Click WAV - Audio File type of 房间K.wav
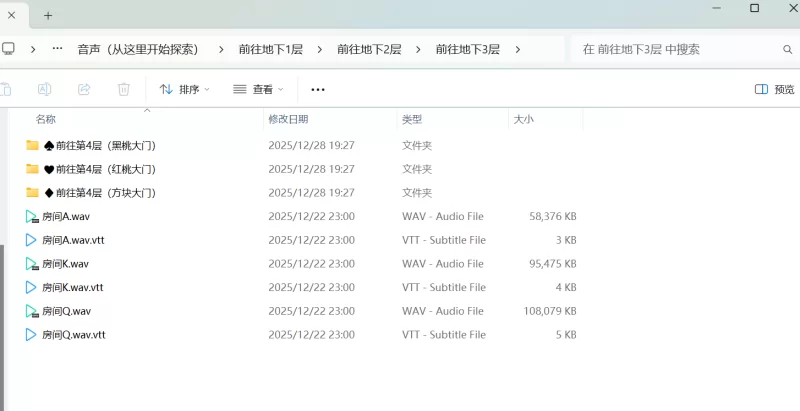The width and height of the screenshot is (800, 411). coord(442,264)
